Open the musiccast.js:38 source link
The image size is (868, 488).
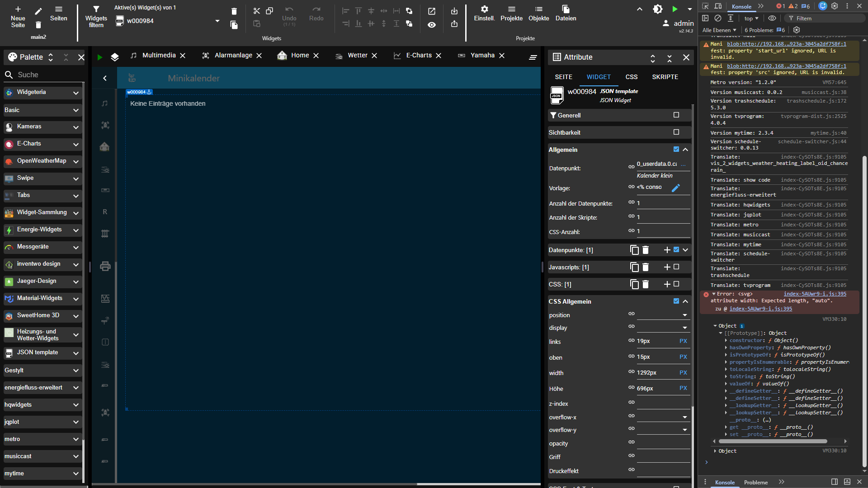click(x=824, y=92)
